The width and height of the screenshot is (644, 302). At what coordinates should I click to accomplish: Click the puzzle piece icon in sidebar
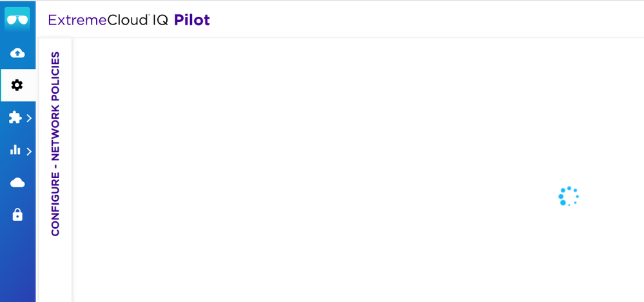15,118
